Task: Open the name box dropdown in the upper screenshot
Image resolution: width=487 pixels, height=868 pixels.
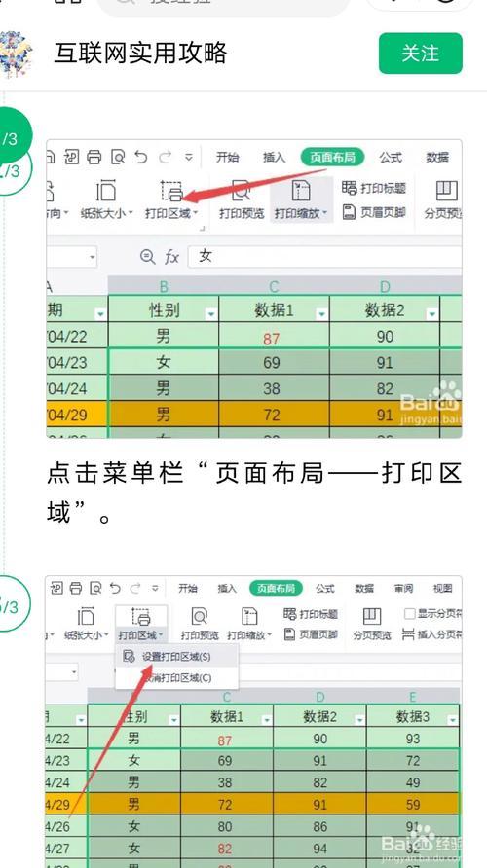Action: [x=92, y=258]
